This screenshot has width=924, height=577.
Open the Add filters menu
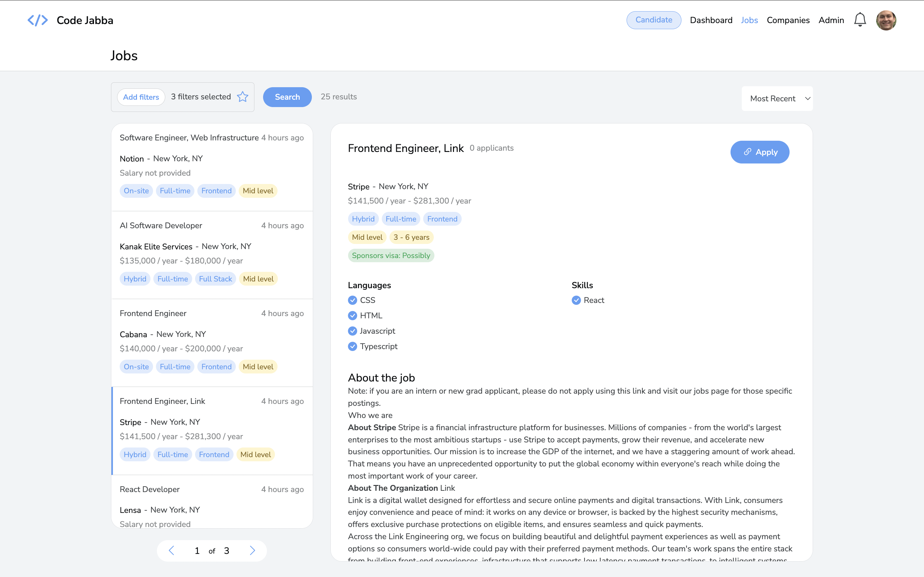[141, 97]
